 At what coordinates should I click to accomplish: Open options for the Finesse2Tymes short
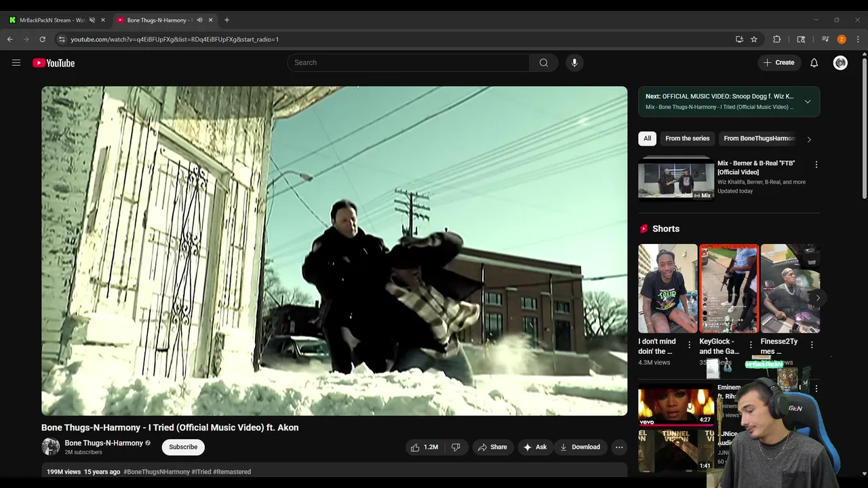[812, 345]
